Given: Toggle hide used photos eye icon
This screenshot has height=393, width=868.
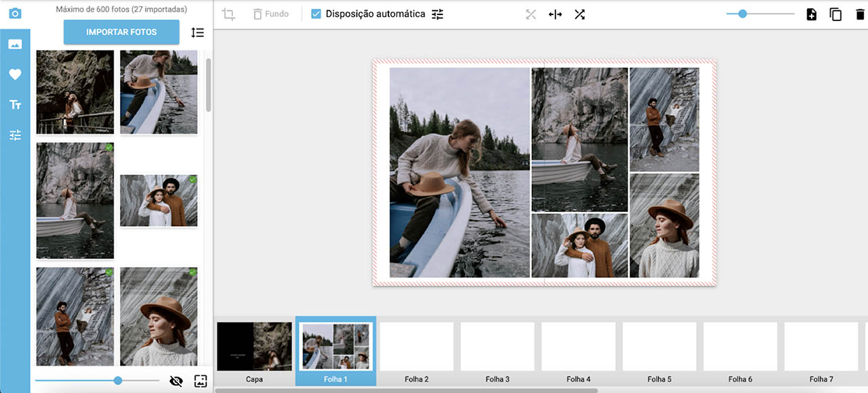Looking at the screenshot, I should (176, 381).
